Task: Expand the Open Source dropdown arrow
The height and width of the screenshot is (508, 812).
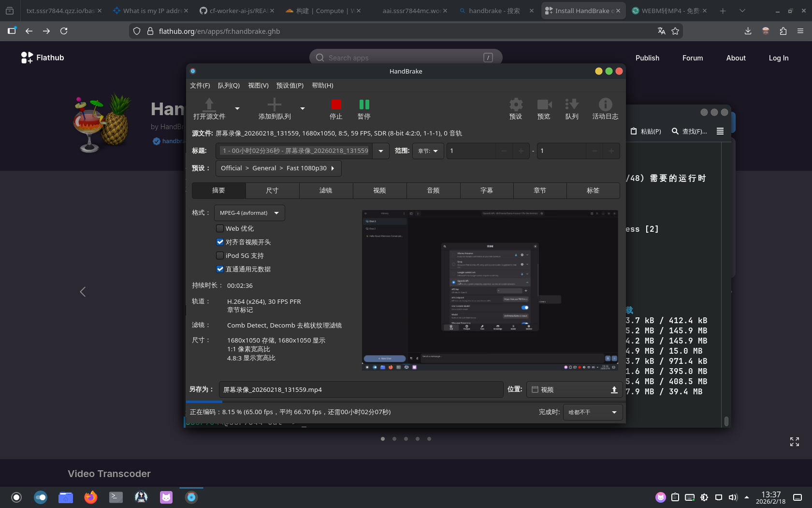Action: (237, 108)
